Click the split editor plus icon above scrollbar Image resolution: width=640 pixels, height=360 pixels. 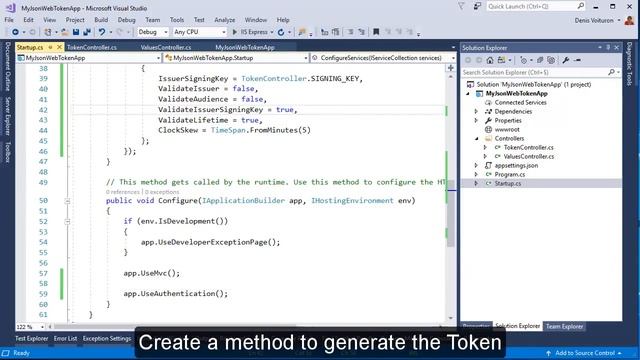coord(451,68)
